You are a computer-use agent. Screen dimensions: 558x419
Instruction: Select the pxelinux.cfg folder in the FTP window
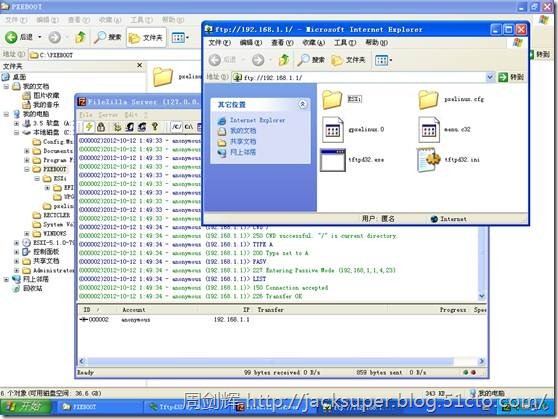pos(428,99)
